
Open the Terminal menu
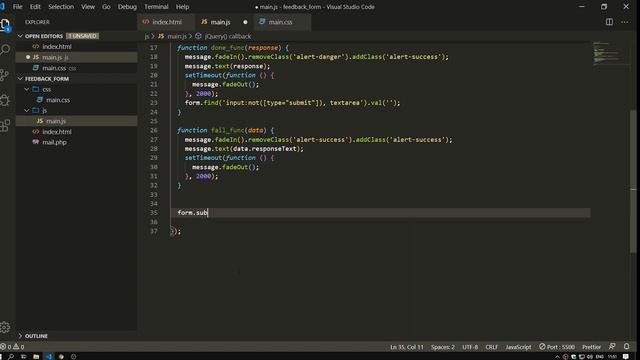[x=156, y=7]
